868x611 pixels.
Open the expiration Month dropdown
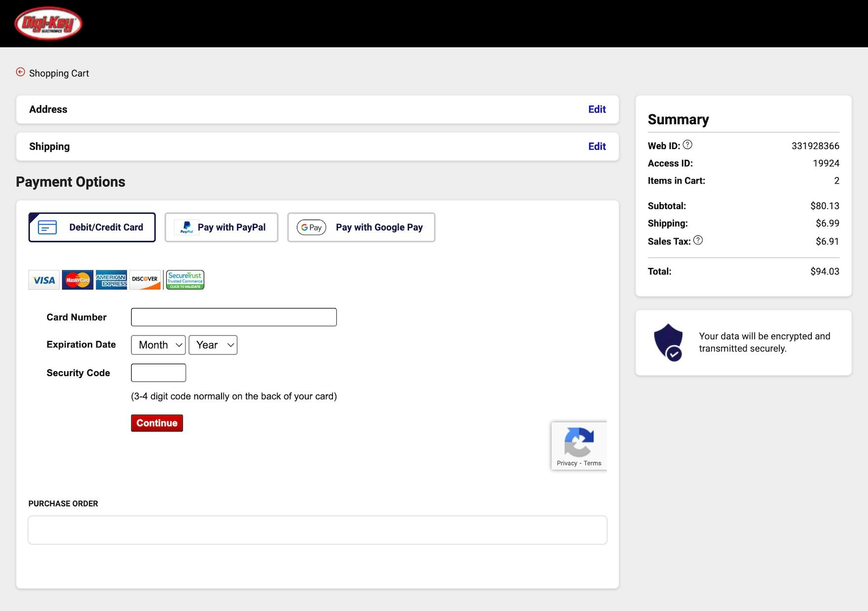point(158,345)
